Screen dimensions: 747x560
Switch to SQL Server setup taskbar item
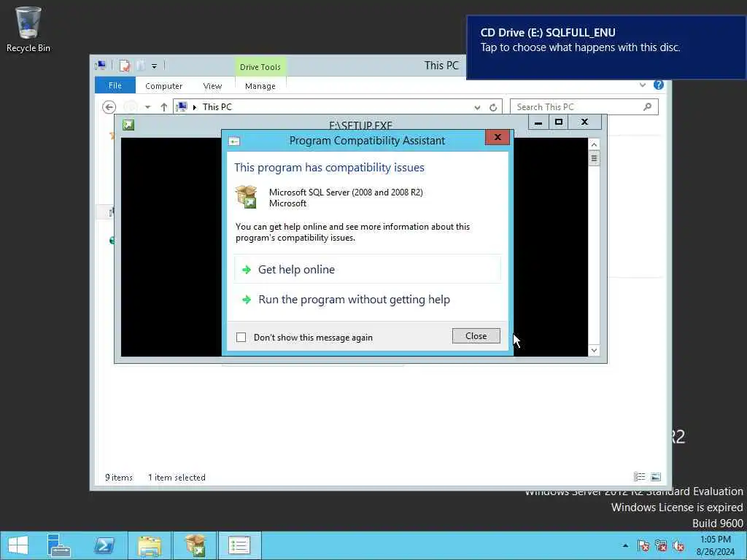194,545
